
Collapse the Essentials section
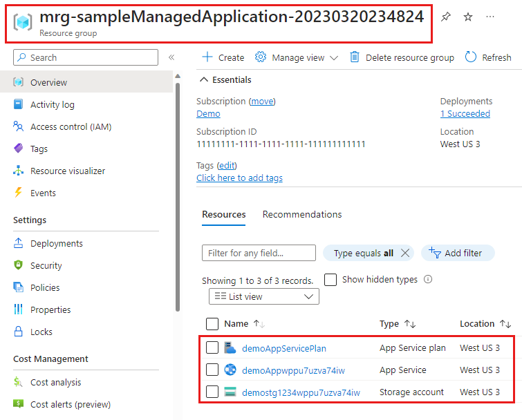click(x=204, y=80)
